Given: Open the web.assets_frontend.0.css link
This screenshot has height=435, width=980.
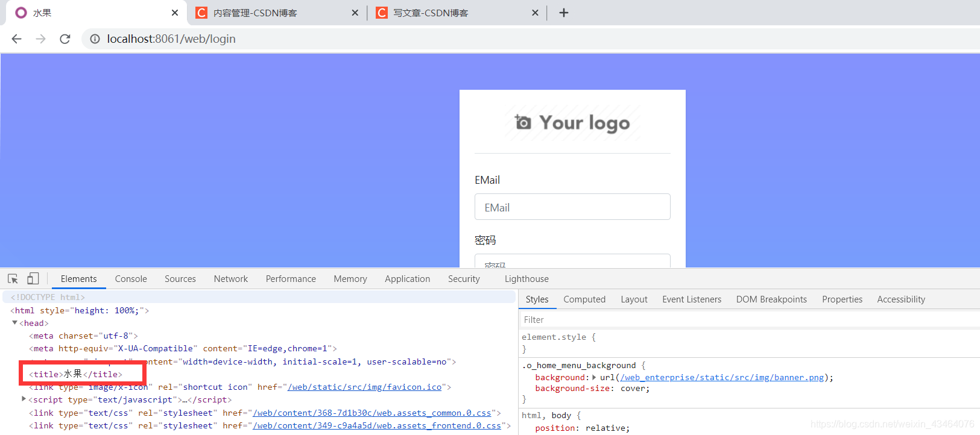Looking at the screenshot, I should point(377,425).
